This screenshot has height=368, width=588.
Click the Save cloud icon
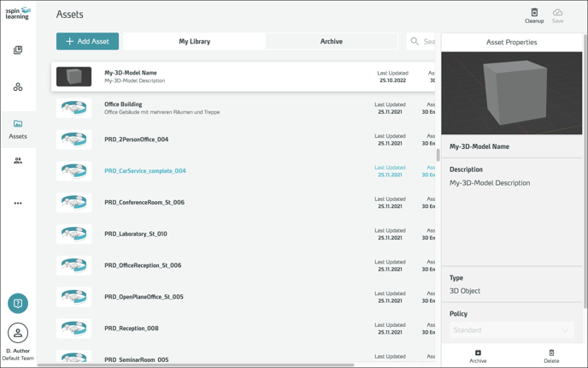[557, 13]
